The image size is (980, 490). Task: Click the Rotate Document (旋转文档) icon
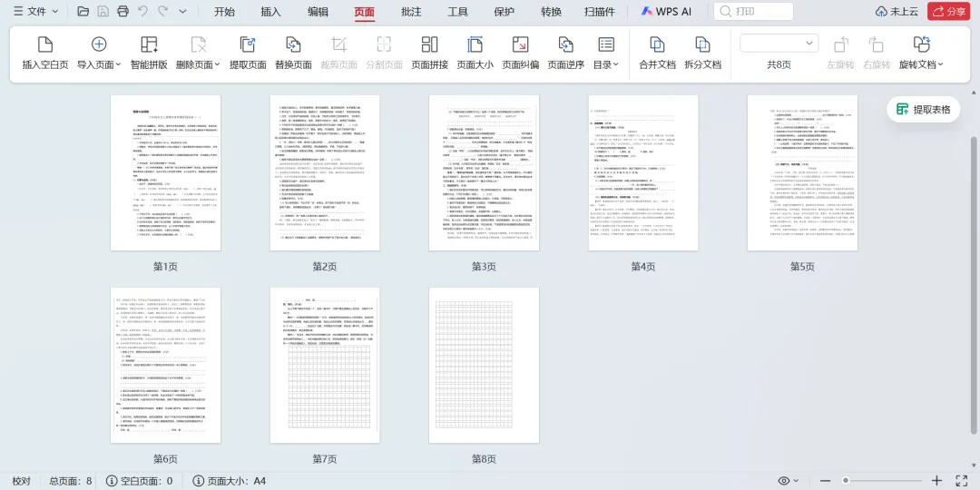(x=922, y=44)
